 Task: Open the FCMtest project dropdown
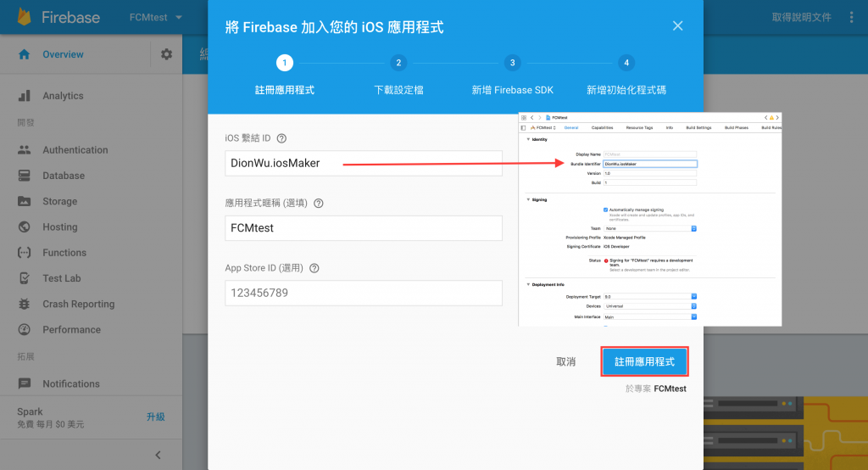pos(156,17)
